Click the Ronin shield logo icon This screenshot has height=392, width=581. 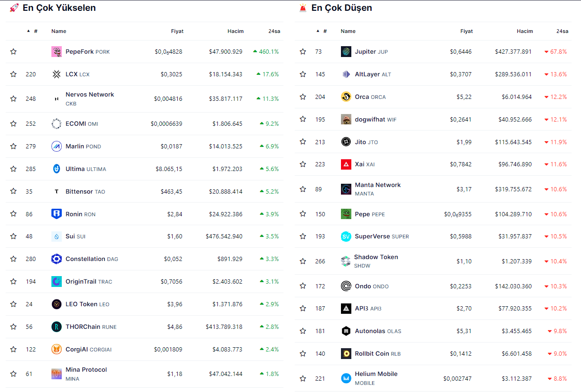click(x=57, y=214)
